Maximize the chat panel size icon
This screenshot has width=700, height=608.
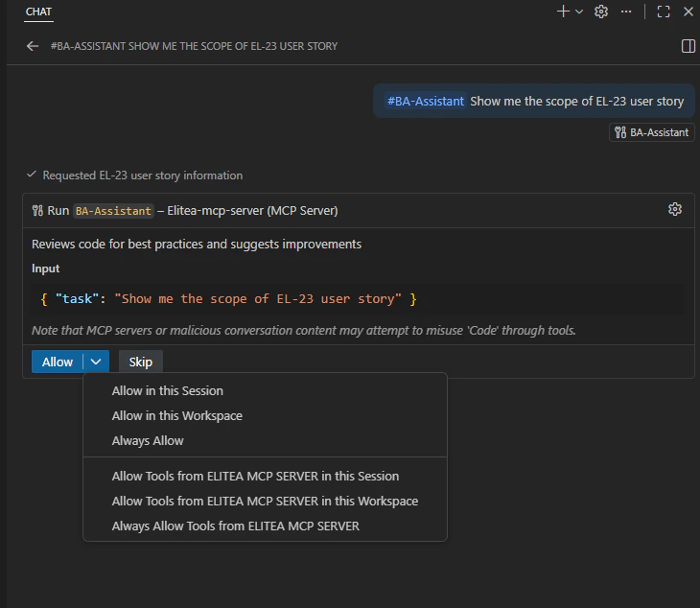tap(664, 12)
